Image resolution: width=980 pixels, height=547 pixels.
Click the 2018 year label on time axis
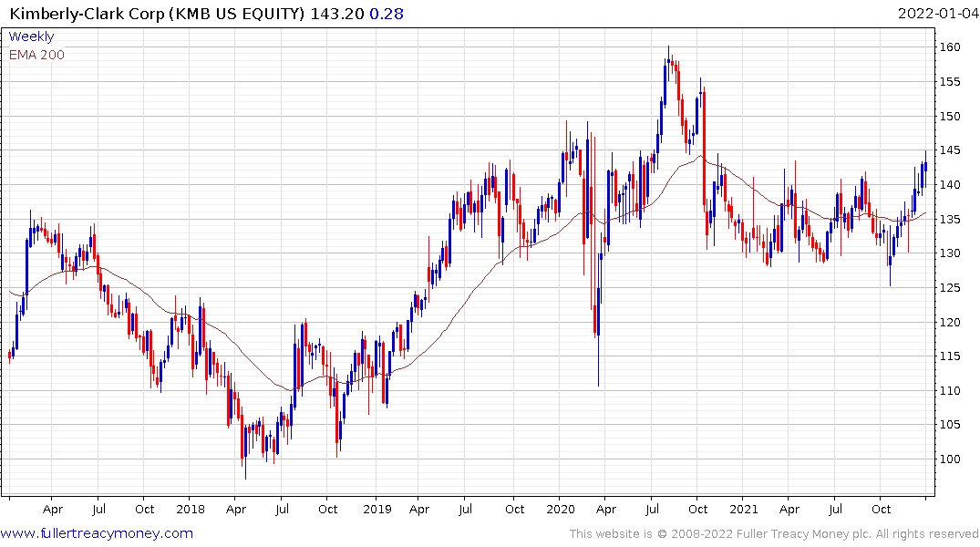[190, 509]
